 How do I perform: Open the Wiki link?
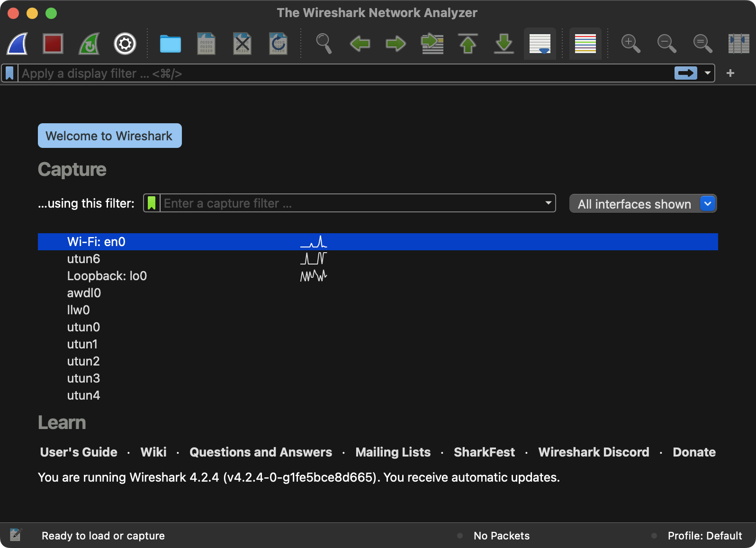(x=153, y=452)
